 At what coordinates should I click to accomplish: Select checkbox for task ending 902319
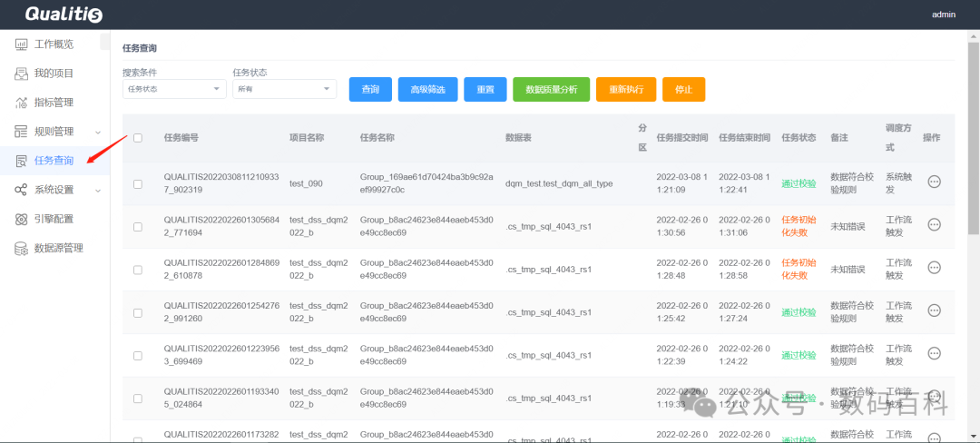[138, 183]
